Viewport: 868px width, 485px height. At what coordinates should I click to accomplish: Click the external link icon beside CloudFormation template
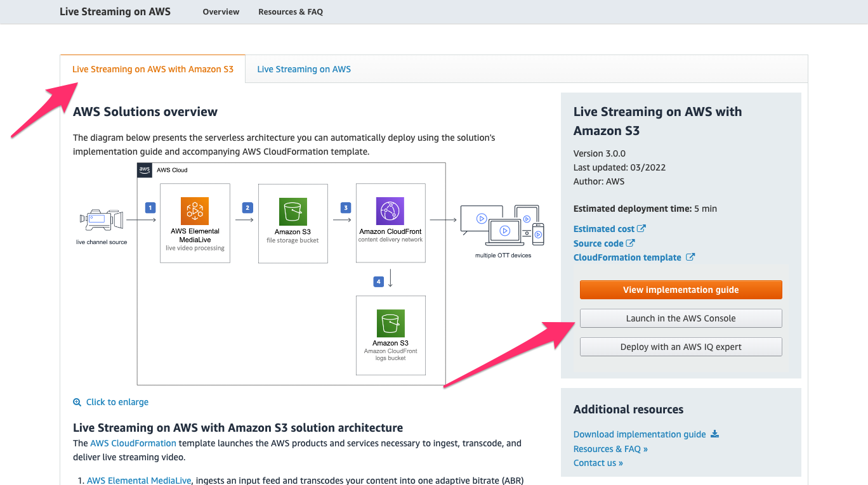690,257
